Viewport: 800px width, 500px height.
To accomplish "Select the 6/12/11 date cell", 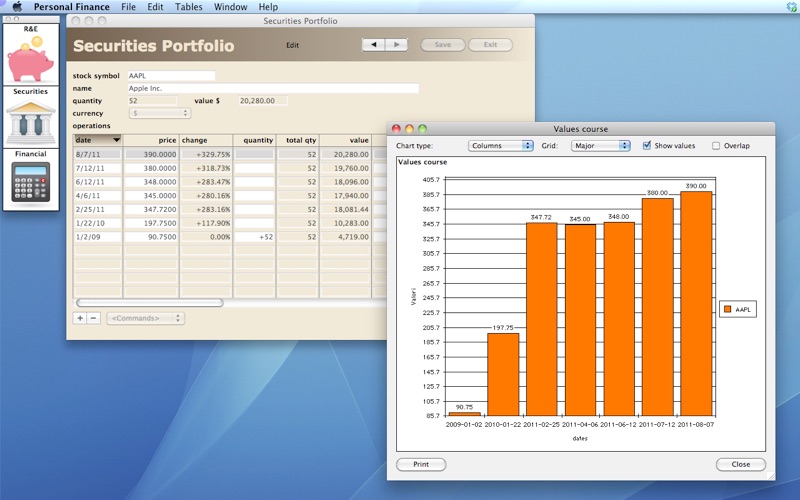I will 97,182.
